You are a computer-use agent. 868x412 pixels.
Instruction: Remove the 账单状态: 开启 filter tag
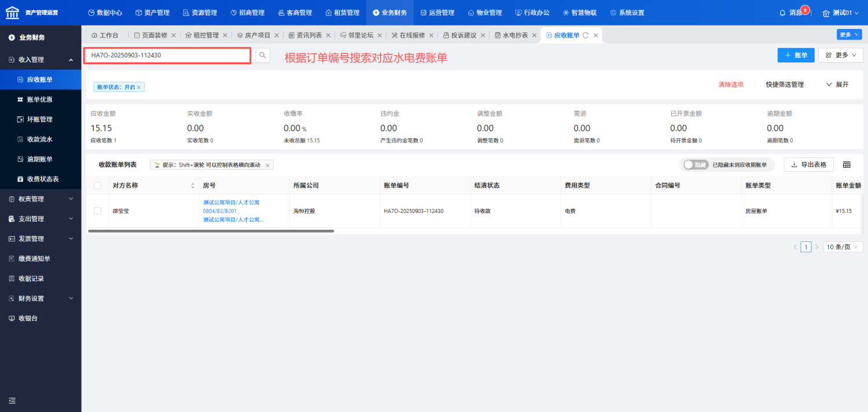coord(139,87)
